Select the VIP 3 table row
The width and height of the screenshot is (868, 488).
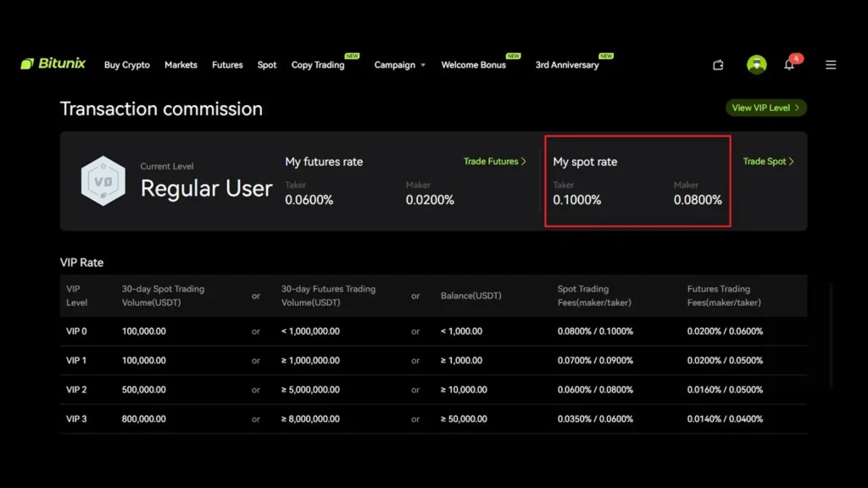(433, 419)
